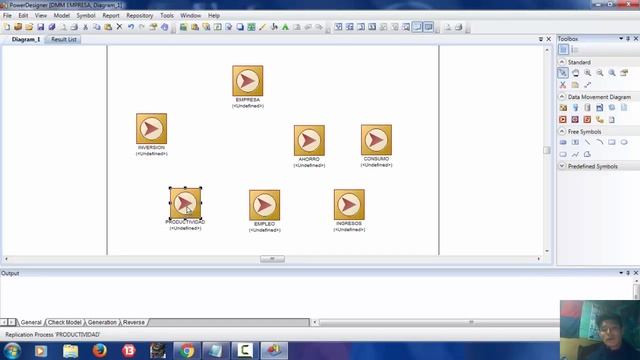Select the Link/extended dependency tool in Standard

tap(587, 85)
